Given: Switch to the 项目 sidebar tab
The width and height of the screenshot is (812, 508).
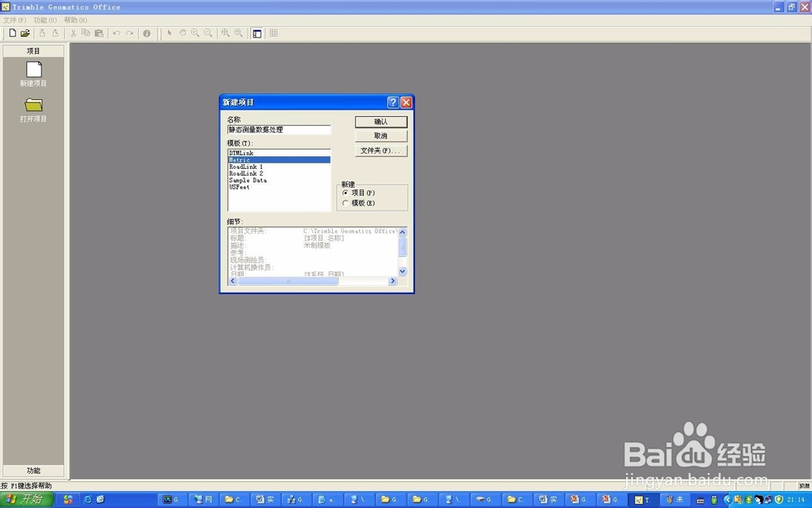Looking at the screenshot, I should click(x=33, y=50).
